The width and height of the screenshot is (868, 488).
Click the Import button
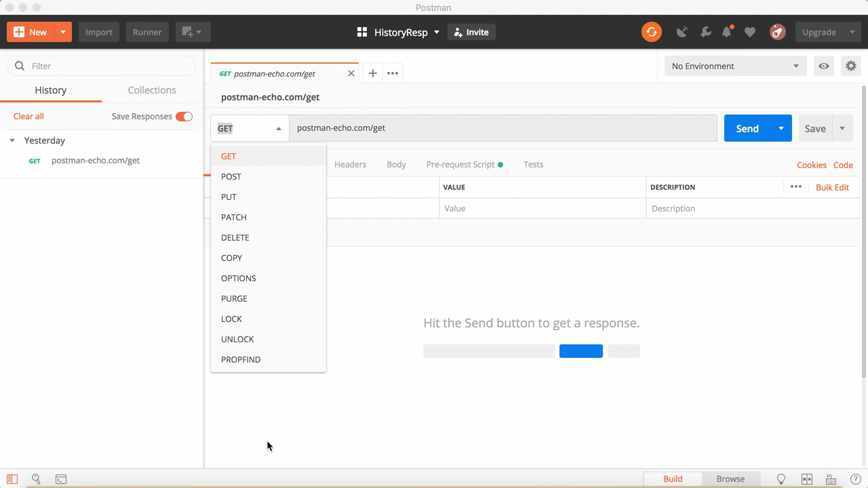(99, 32)
